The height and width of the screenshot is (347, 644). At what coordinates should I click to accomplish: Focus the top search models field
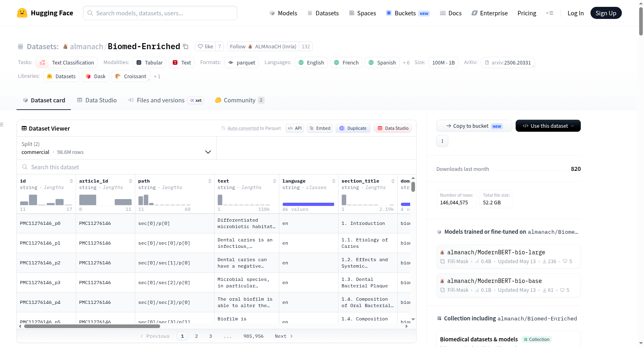[x=160, y=13]
